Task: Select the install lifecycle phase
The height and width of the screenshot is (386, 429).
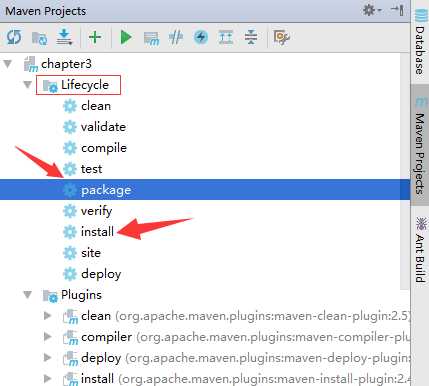Action: 97,232
